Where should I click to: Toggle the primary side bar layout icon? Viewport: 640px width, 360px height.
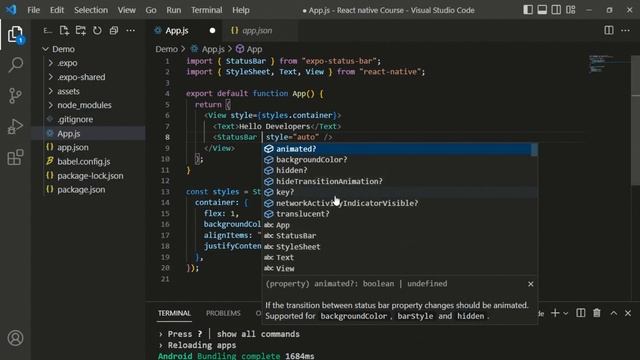[x=528, y=10]
